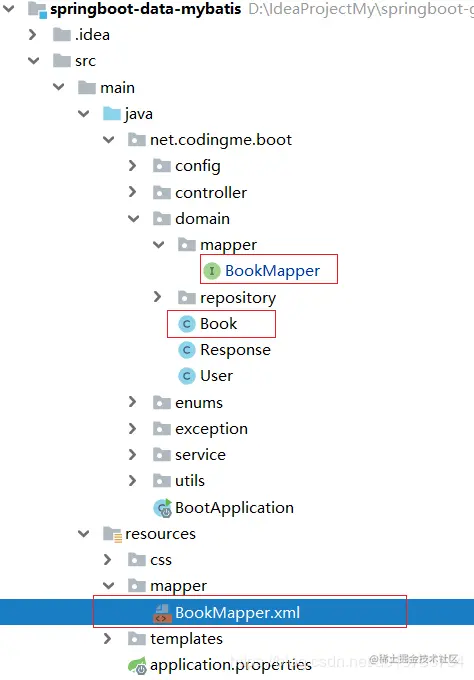Click the BootApplication Spring run icon
This screenshot has width=474, height=680.
pos(163,508)
